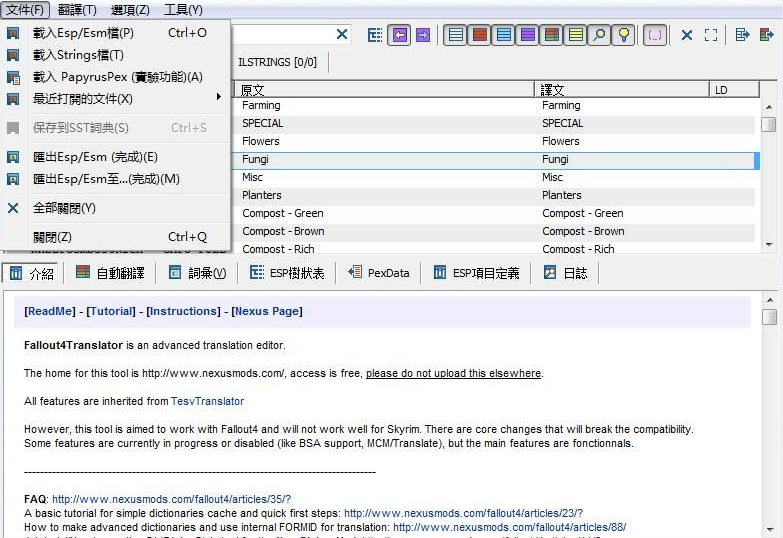
Task: Select 載入 PapyrusPex menu entry
Action: click(x=116, y=77)
